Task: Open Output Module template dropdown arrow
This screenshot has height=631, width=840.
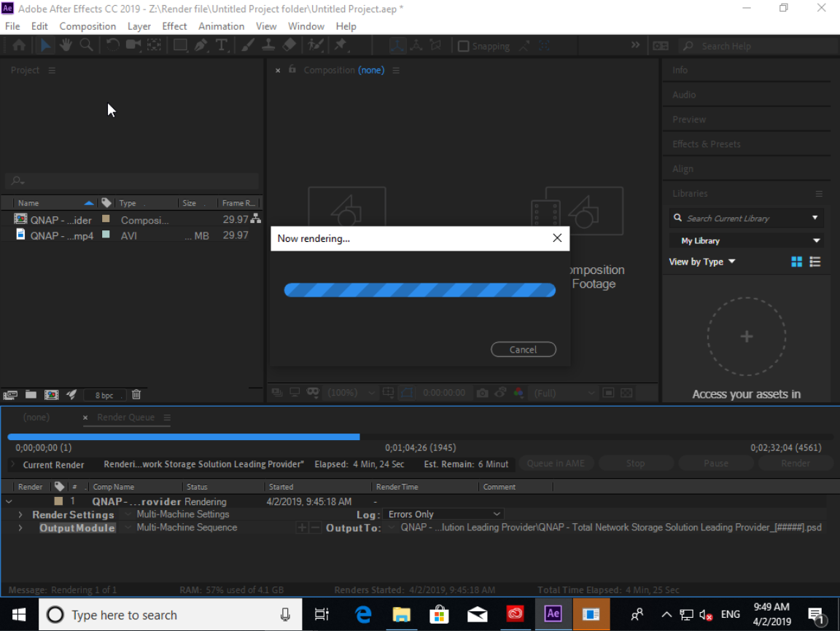Action: [128, 528]
